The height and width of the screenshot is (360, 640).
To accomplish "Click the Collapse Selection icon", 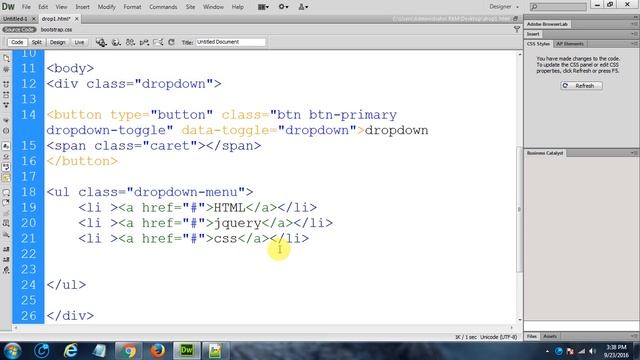I will pos(6,95).
